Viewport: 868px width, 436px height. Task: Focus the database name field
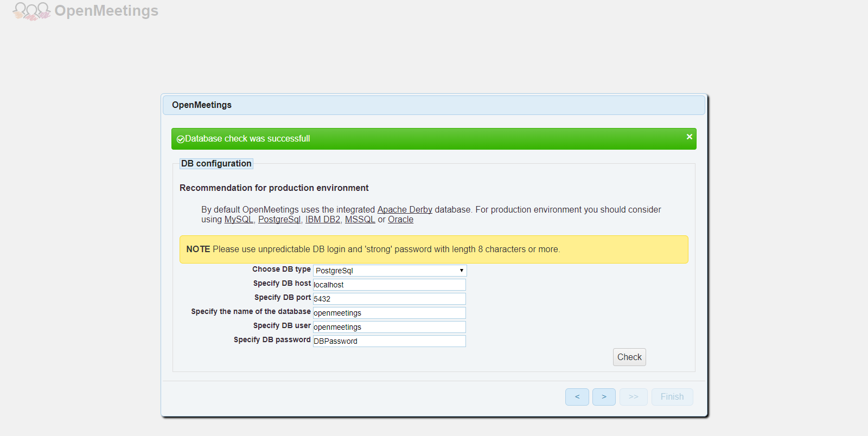point(390,313)
